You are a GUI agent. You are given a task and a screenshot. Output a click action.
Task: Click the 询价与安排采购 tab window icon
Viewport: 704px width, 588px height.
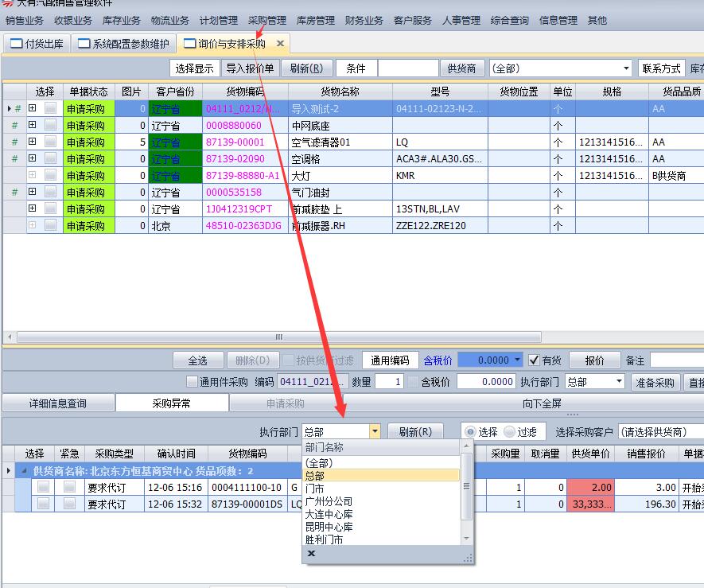[x=190, y=44]
